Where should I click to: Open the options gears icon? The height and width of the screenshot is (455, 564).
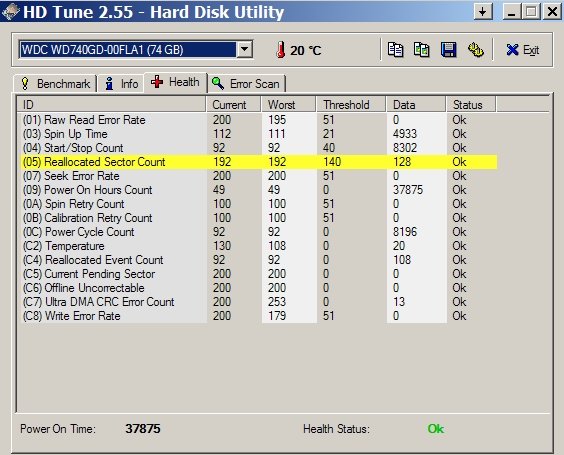coord(476,50)
